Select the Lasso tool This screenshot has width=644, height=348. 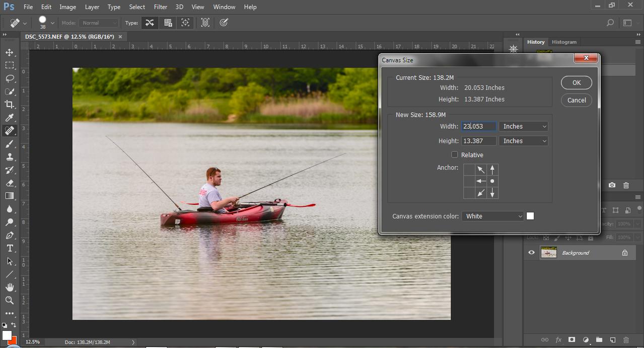click(10, 78)
